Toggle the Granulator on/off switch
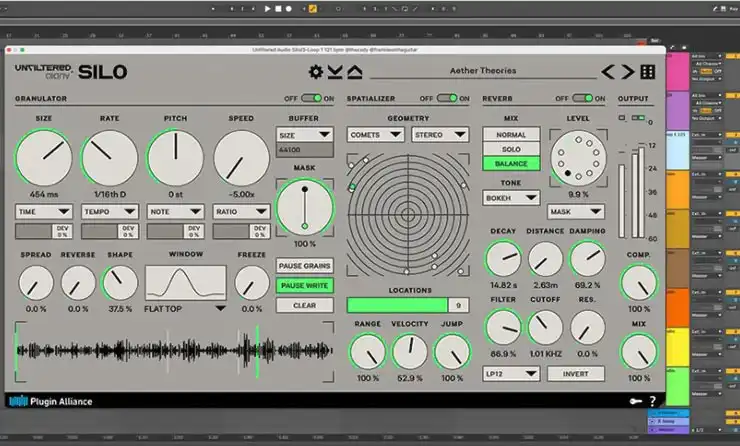The width and height of the screenshot is (740, 446). click(x=311, y=98)
